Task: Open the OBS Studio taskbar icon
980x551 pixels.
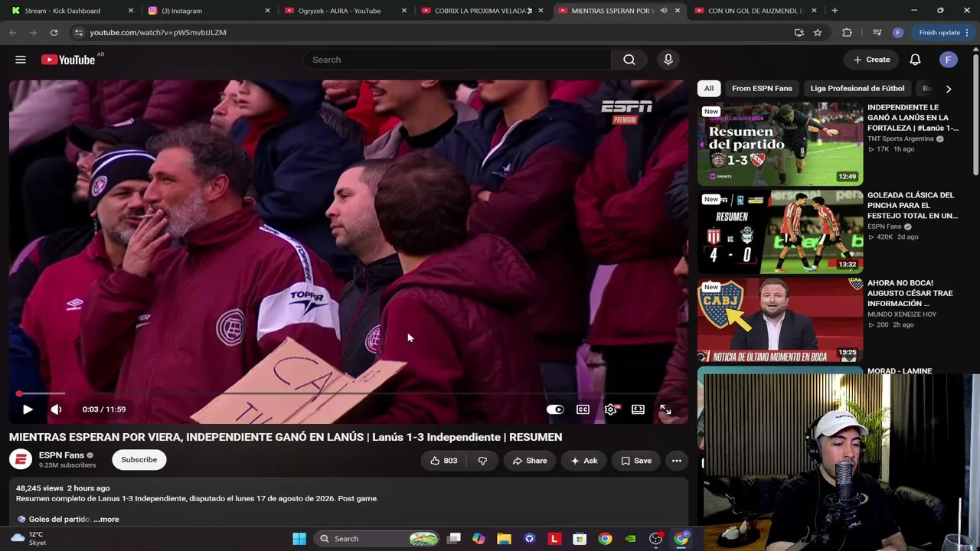Action: tap(656, 539)
